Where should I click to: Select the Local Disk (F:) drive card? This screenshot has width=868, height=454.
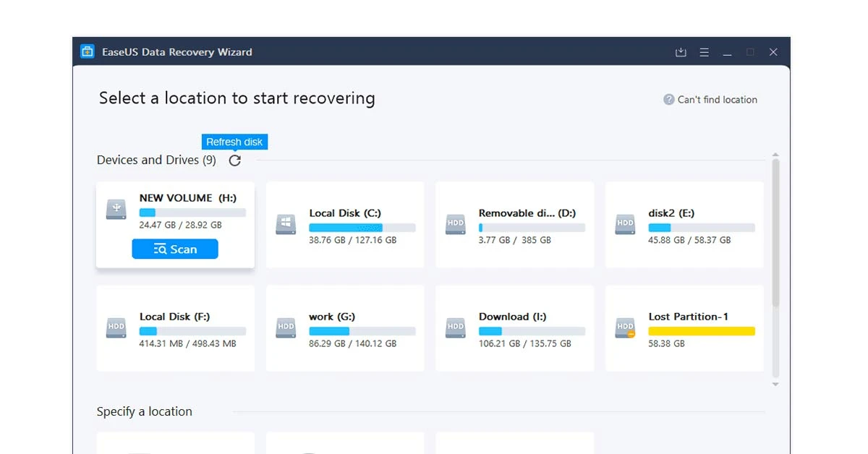[175, 327]
